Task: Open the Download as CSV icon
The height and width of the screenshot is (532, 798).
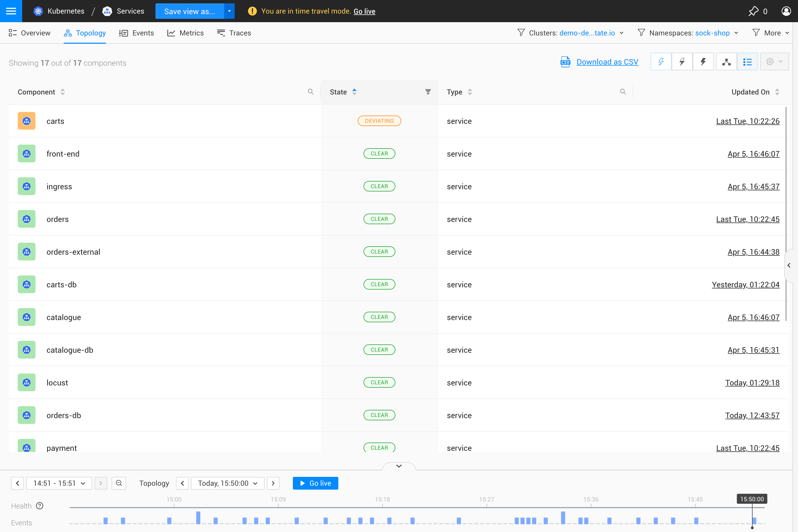Action: 565,62
